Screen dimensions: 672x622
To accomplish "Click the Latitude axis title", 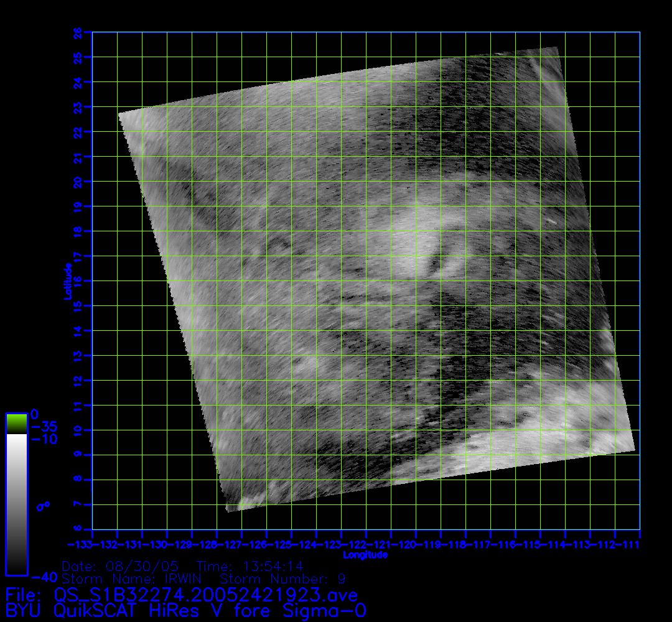I will (67, 281).
